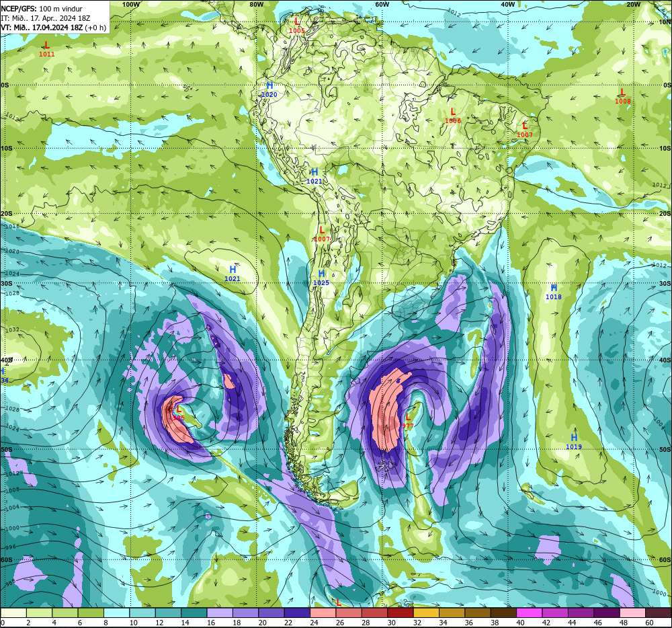Click the L 1007 over northern Chile
672x628 pixels.
[x=322, y=235]
